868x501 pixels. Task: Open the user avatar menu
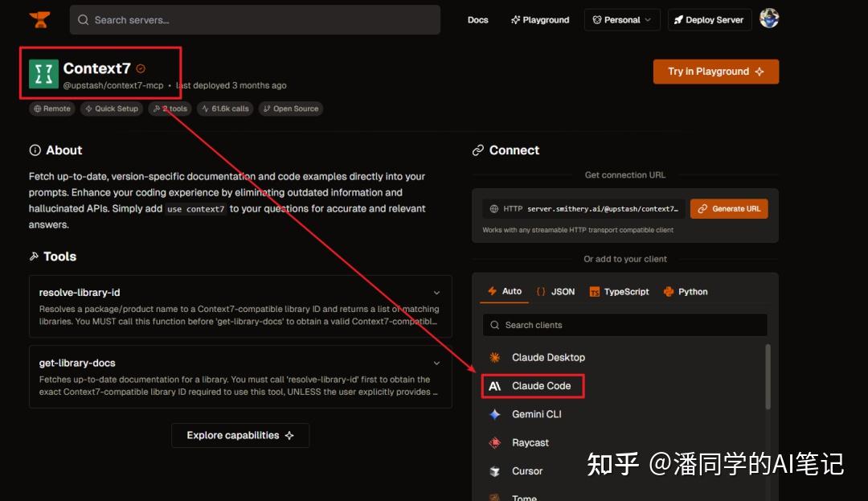(769, 18)
